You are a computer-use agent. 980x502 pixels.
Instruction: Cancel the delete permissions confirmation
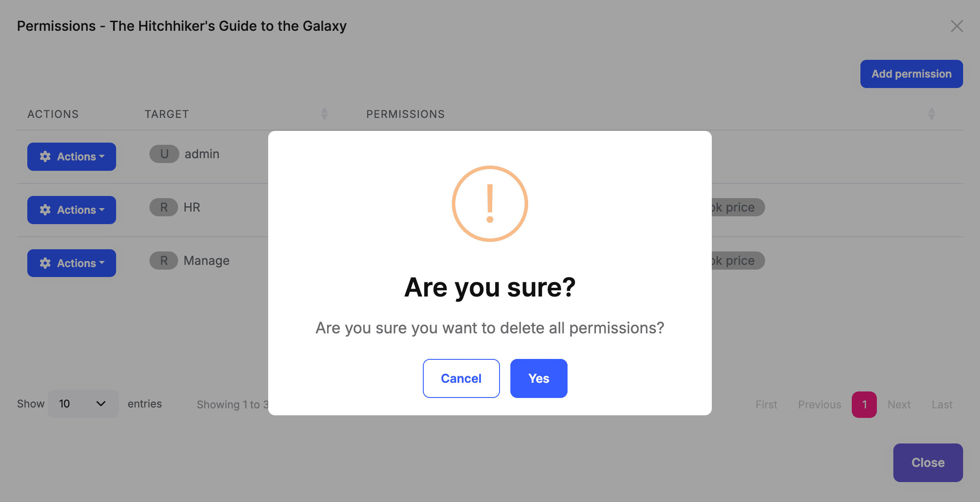pyautogui.click(x=461, y=378)
